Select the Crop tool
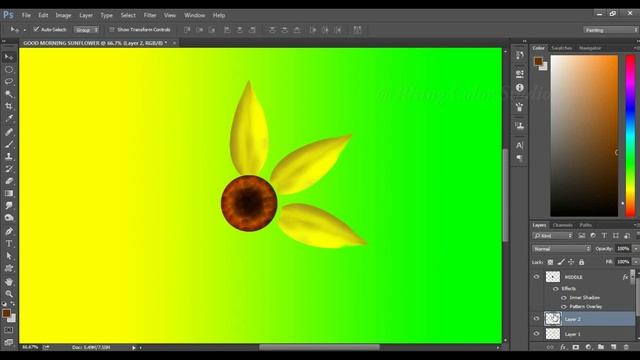The height and width of the screenshot is (360, 640). [9, 106]
